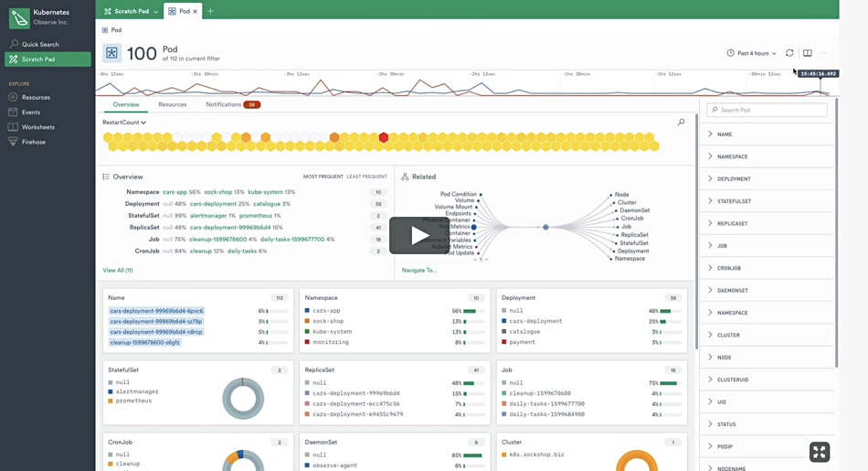The width and height of the screenshot is (868, 471).
Task: Click sock-shop link in Overview
Action: pos(218,192)
